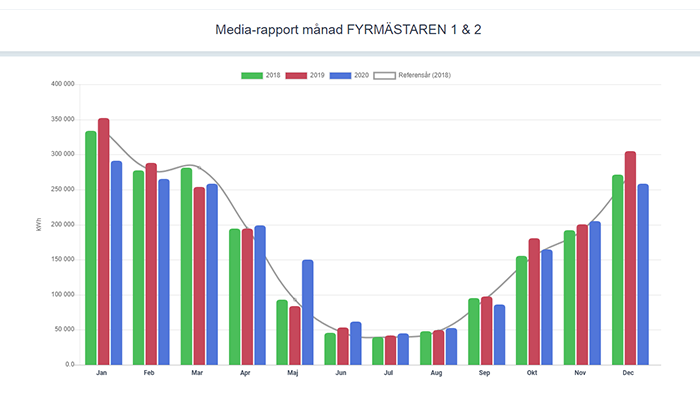Select the red 2019 bar for Dec
700x400 pixels.
tap(630, 258)
